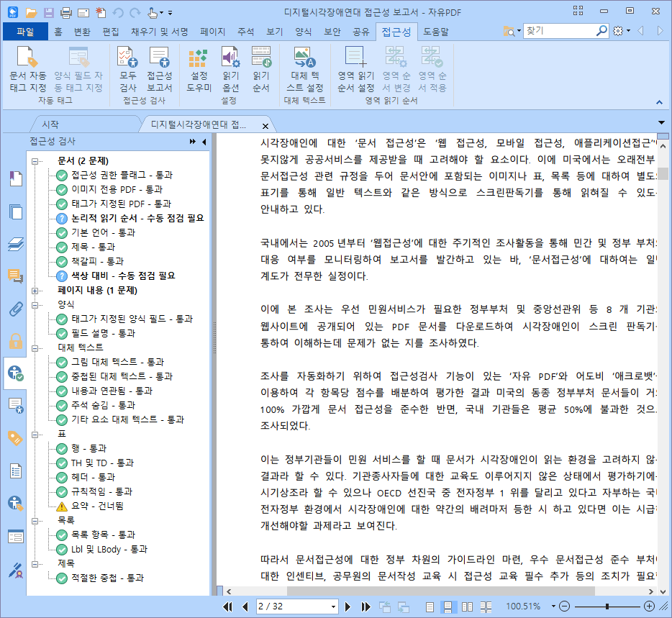Collapse the 표 tree node
The image size is (672, 618).
click(x=35, y=435)
